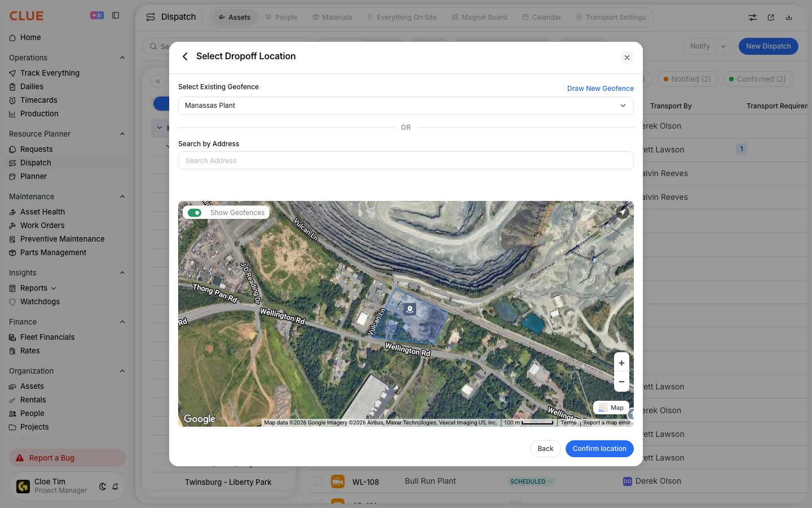812x508 pixels.
Task: Open the Transport Settings tab
Action: coord(611,17)
